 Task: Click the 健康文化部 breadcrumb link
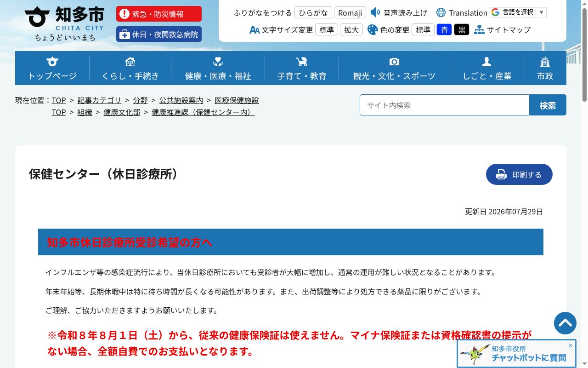(x=122, y=112)
